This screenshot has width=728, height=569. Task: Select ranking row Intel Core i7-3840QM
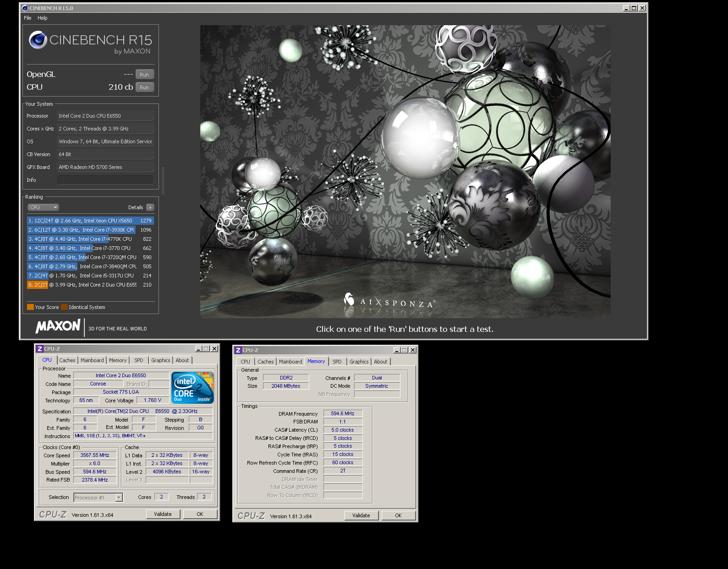point(90,266)
